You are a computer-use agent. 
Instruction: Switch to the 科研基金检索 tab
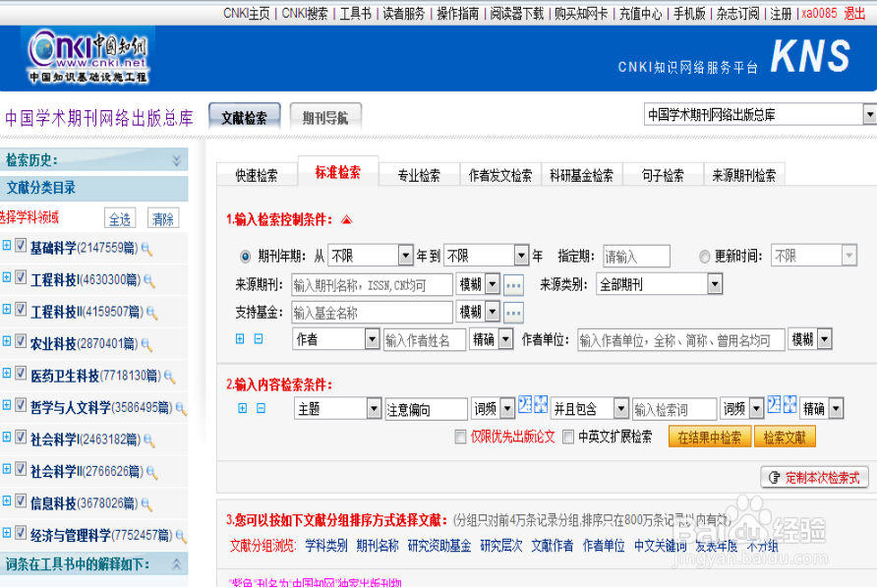pyautogui.click(x=582, y=175)
